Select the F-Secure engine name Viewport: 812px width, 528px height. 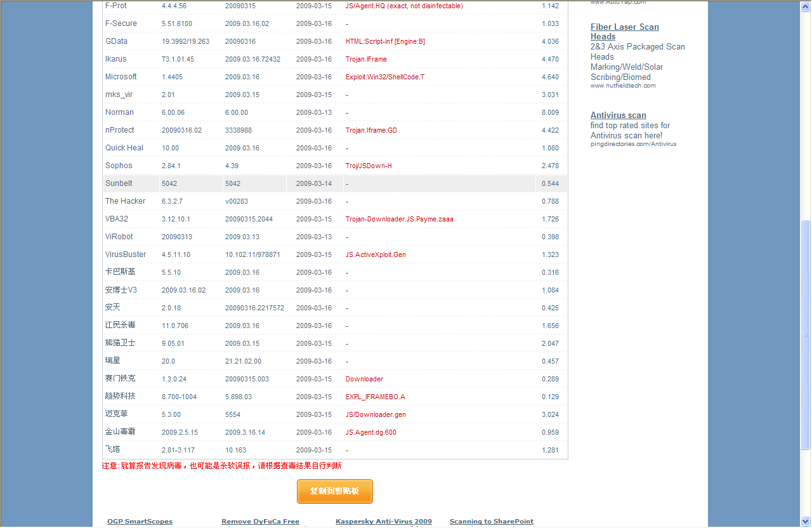coord(121,23)
